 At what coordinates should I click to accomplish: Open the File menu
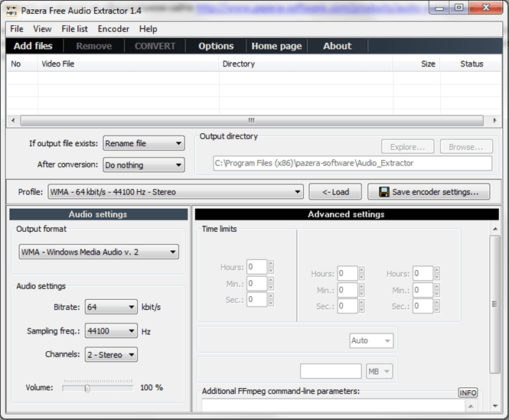pos(17,29)
